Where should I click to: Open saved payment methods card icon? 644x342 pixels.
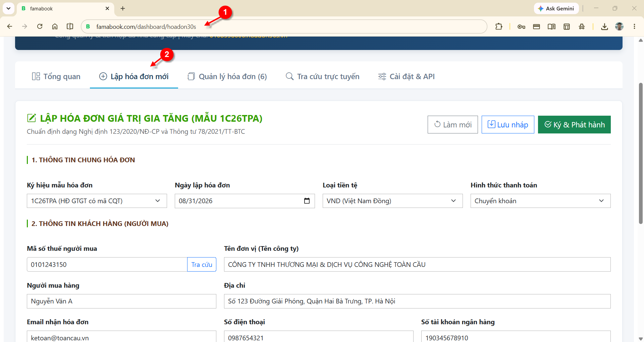536,26
